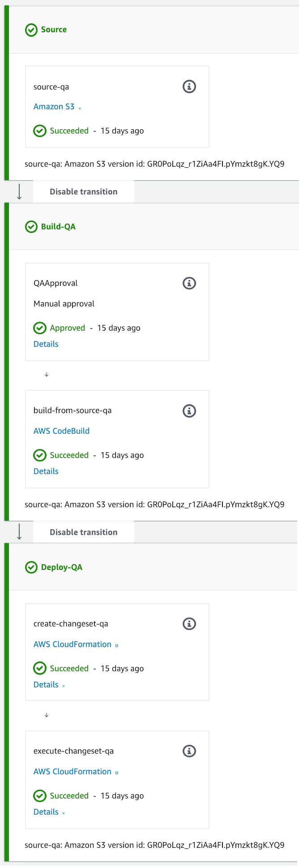Disable the transition after Build-QA stage

pos(83,531)
